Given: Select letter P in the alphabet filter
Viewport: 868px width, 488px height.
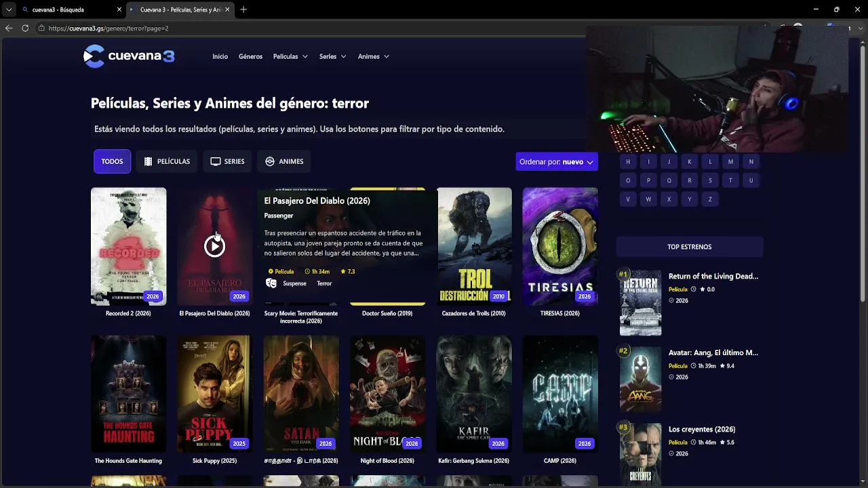Looking at the screenshot, I should [x=648, y=180].
